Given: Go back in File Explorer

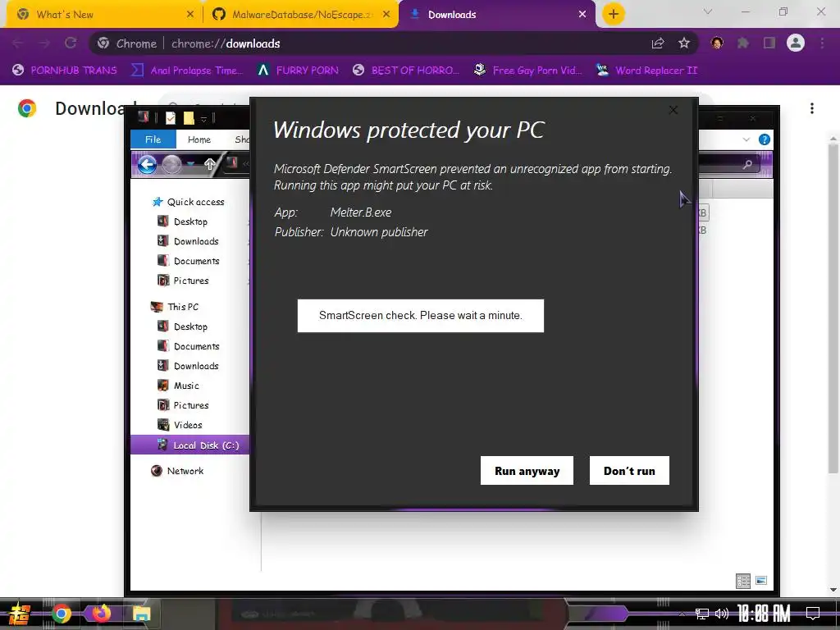Looking at the screenshot, I should point(147,164).
